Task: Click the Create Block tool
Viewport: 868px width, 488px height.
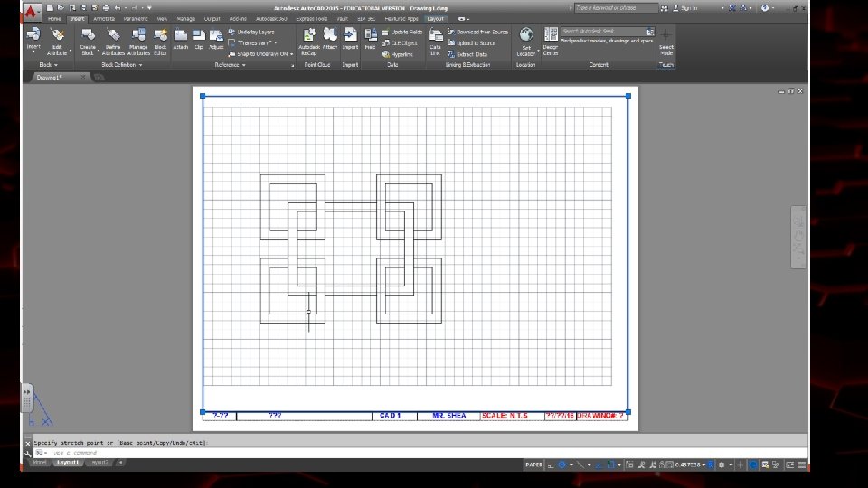Action: (88, 42)
